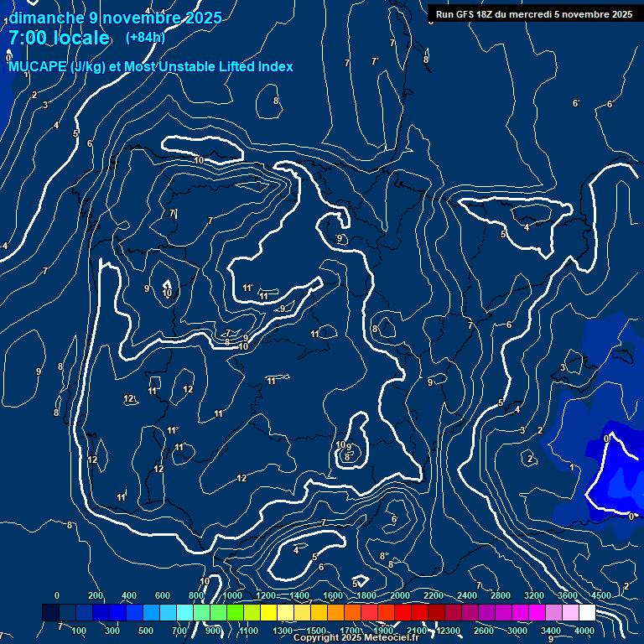Select the legend value '2800'

(501, 595)
